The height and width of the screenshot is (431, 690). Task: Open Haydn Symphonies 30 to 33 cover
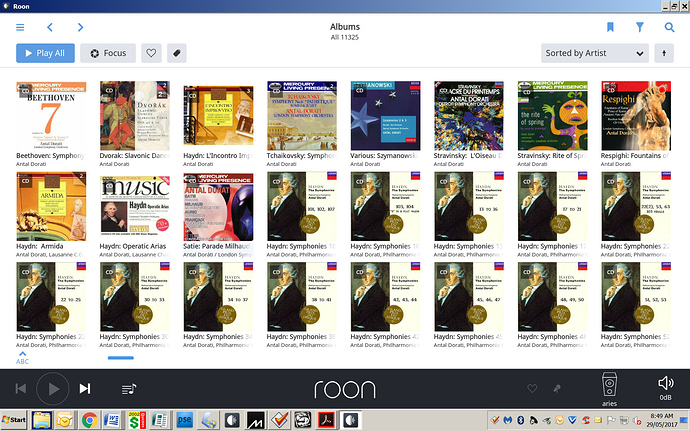(x=135, y=297)
